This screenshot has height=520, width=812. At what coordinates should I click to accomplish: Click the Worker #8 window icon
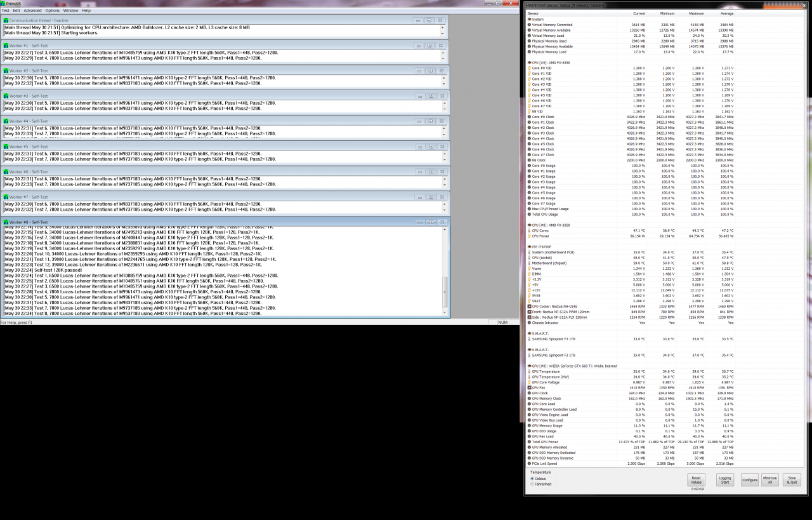point(6,222)
